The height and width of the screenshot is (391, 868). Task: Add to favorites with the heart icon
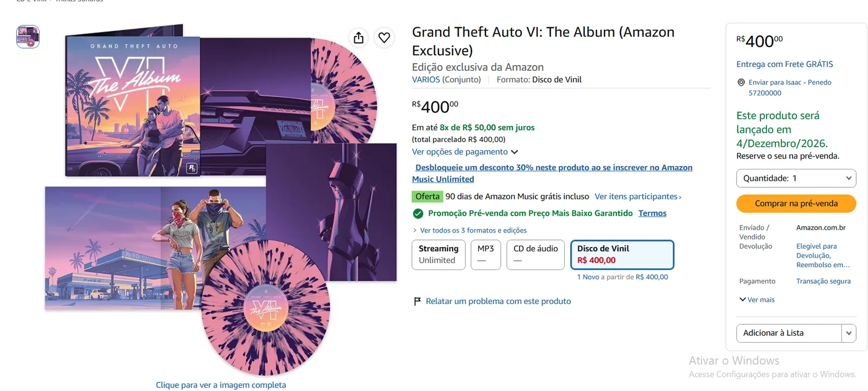pyautogui.click(x=384, y=37)
